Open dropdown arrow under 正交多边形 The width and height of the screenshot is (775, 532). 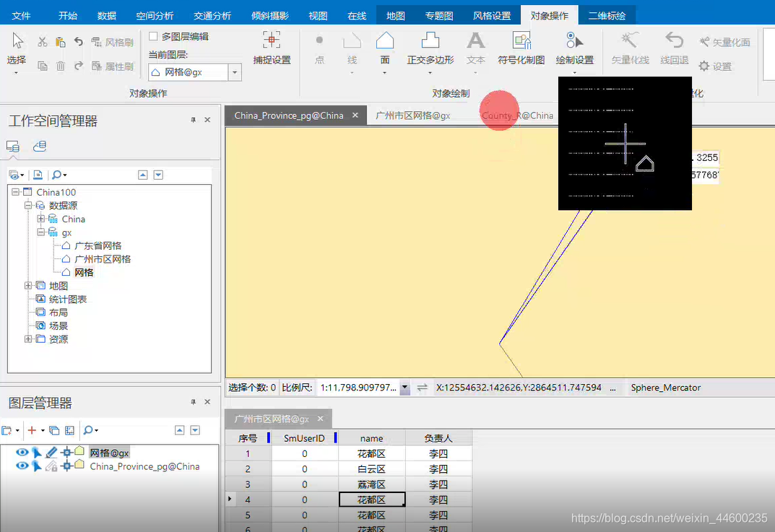click(x=430, y=73)
